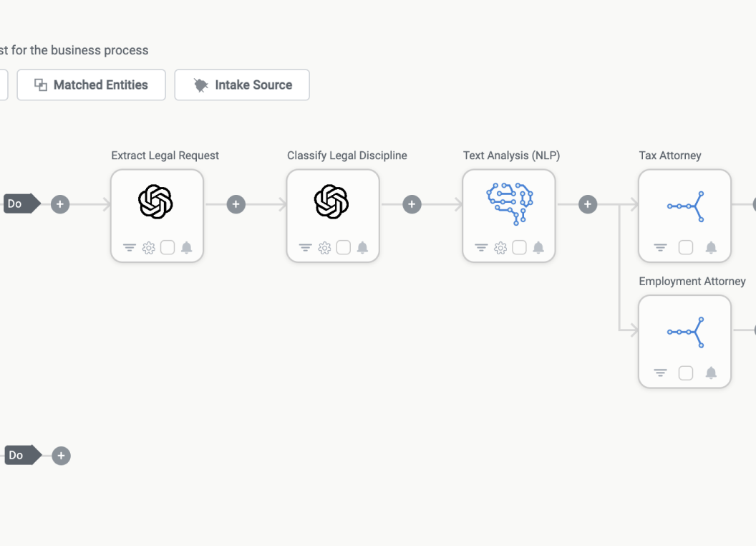Screen dimensions: 756x546
Task: Click the bell icon on Classify Legal Discipline
Action: pos(362,248)
